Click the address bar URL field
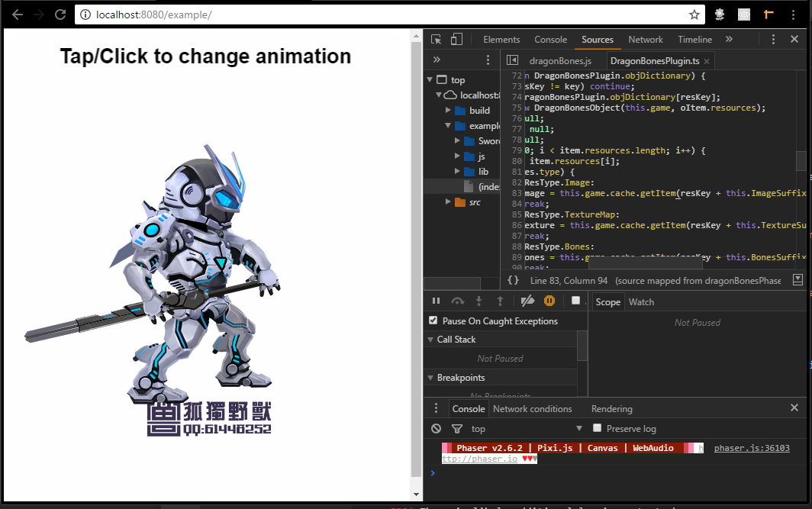Image resolution: width=812 pixels, height=509 pixels. pos(388,14)
